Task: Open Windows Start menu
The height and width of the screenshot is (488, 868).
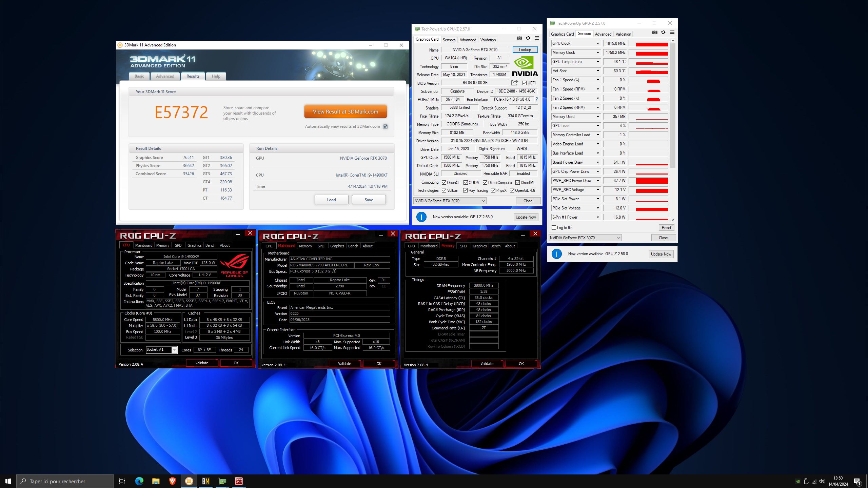Action: coord(8,481)
